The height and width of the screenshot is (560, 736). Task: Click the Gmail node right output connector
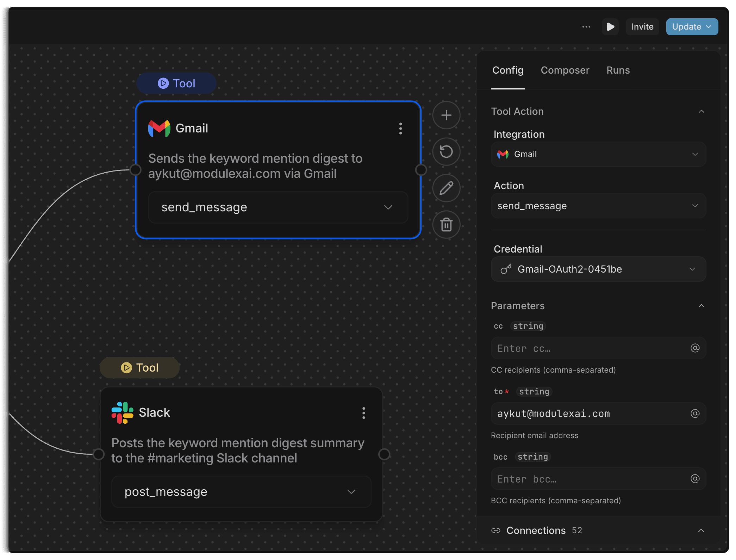point(421,170)
